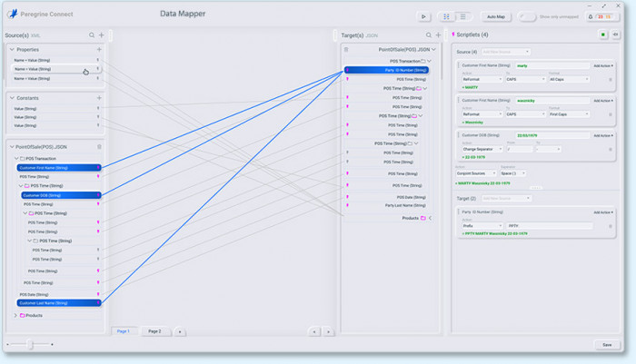636x364 pixels.
Task: Click the PPTY prefix input field
Action: 550,226
